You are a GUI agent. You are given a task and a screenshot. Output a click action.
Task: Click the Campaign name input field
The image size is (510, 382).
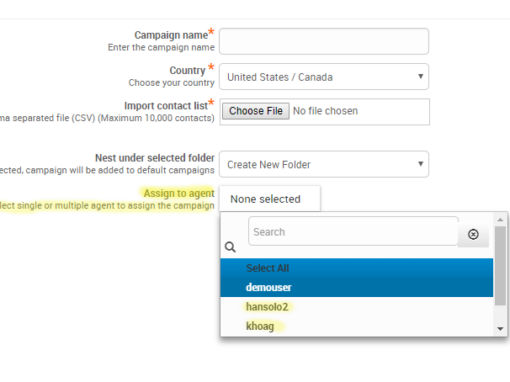point(324,41)
